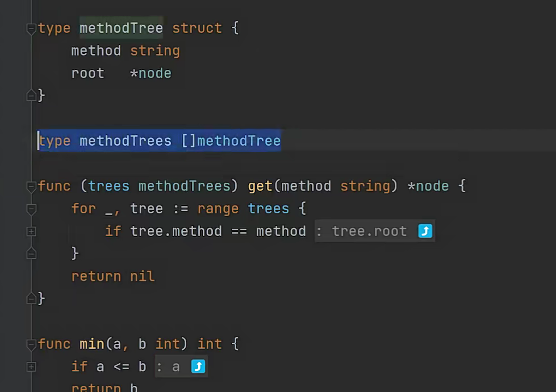
Task: Place cursor on return nil line
Action: click(x=113, y=276)
